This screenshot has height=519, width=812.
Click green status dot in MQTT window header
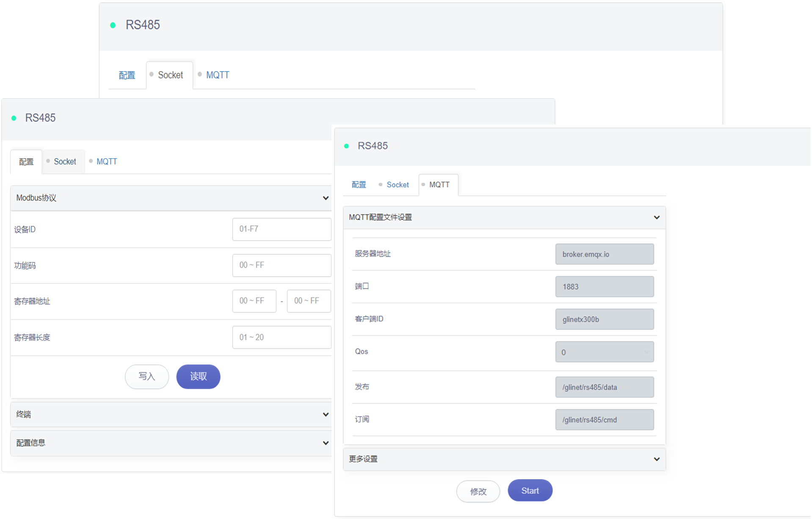[x=346, y=146]
